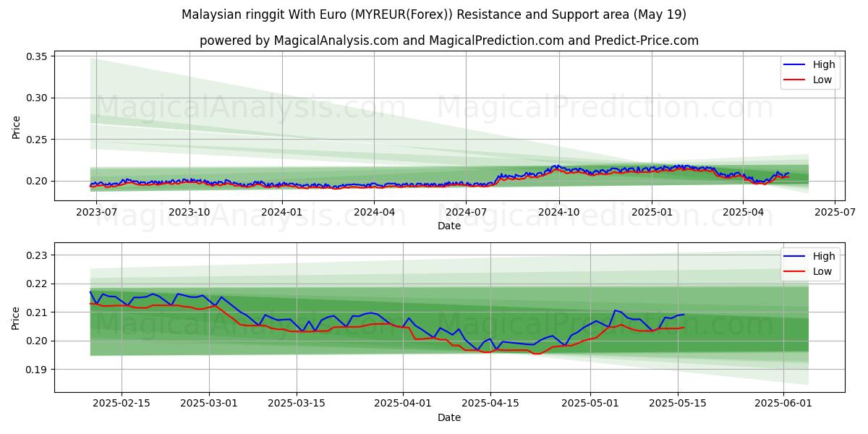Click the last High data point near 2025-05-15

[684, 314]
